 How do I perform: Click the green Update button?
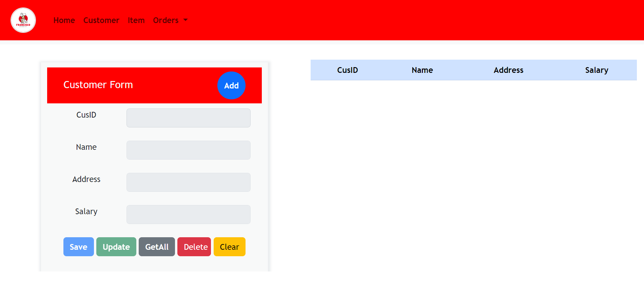pos(116,247)
